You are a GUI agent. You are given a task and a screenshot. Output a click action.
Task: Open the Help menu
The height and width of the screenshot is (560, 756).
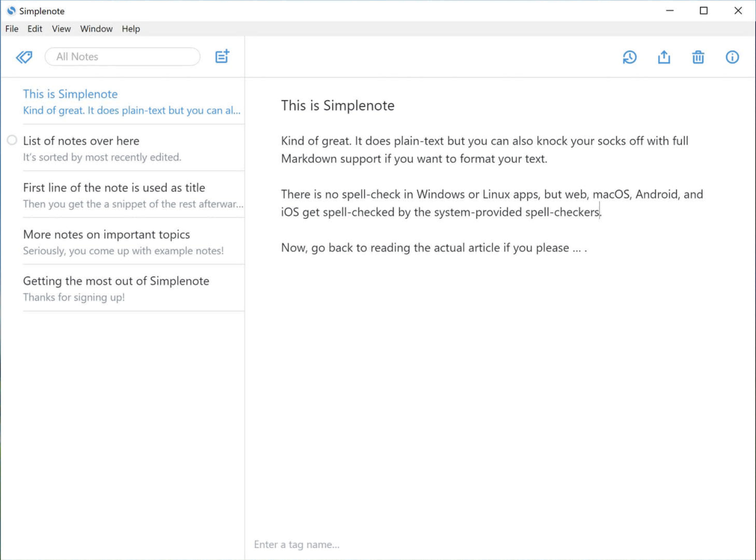tap(130, 28)
